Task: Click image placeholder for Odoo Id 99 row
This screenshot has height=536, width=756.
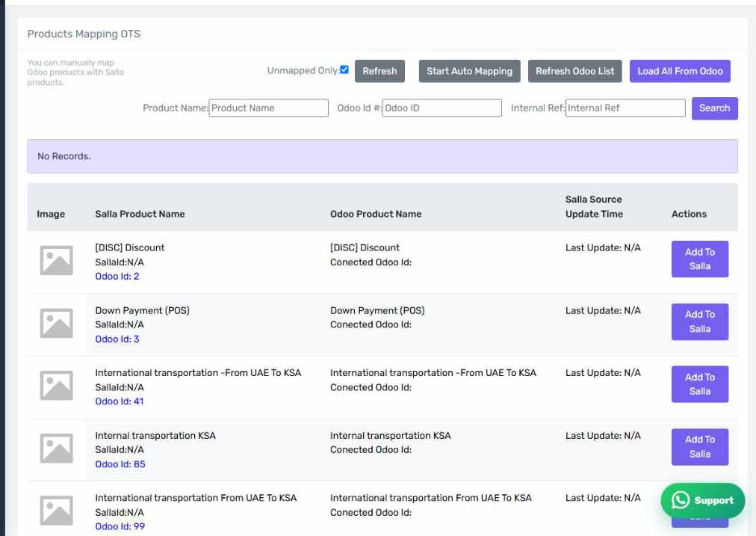Action: [x=57, y=511]
